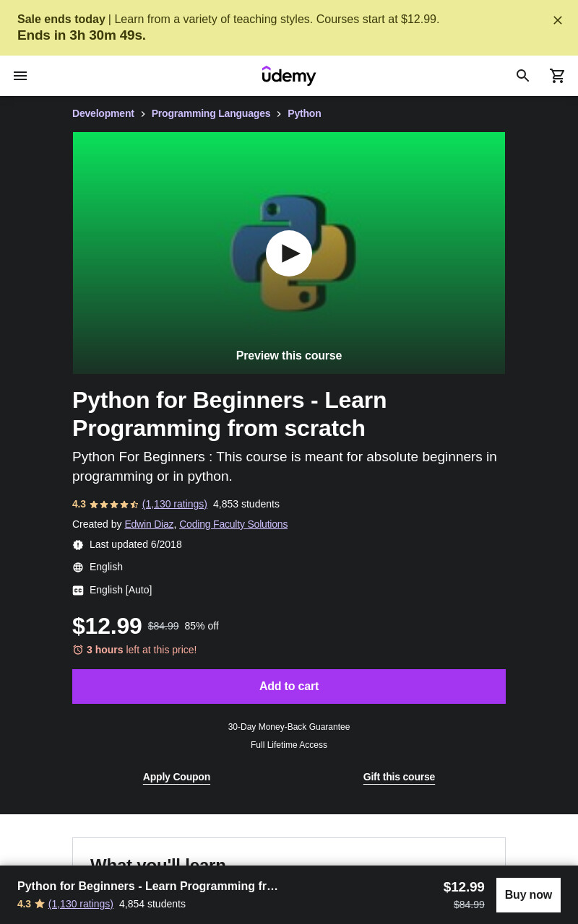Open the hamburger navigation menu
Image resolution: width=578 pixels, height=924 pixels.
point(20,76)
